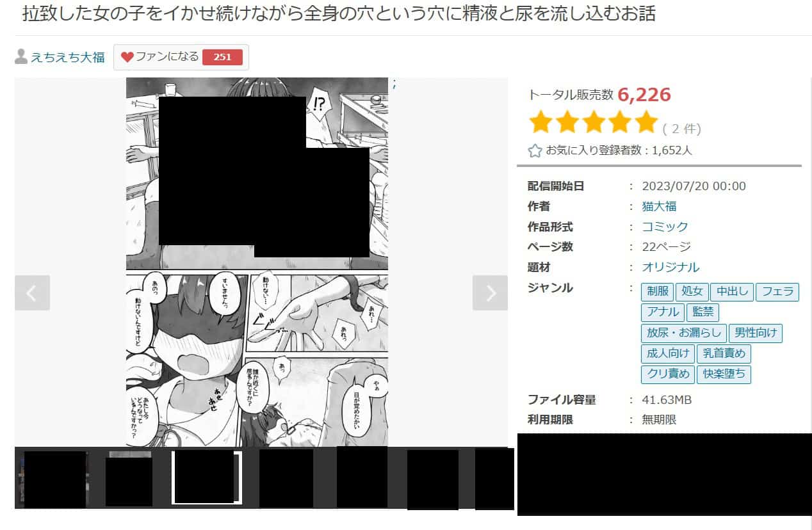Viewport: 812px width, 530px height.
Task: Click the red 251 fan count badge
Action: point(222,57)
